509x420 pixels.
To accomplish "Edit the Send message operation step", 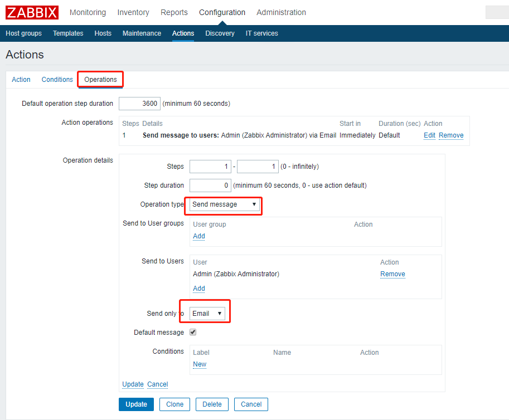I will click(x=429, y=135).
